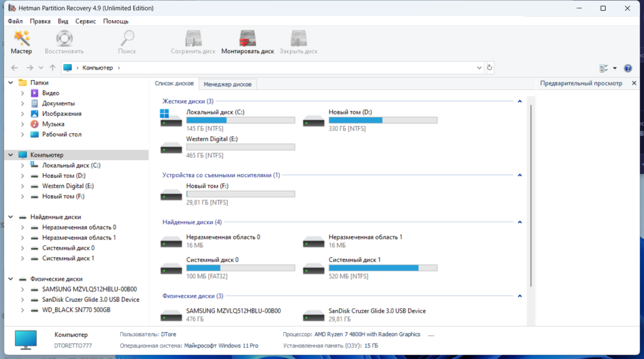Click the disk list vertical scrollbar

click(x=531, y=196)
